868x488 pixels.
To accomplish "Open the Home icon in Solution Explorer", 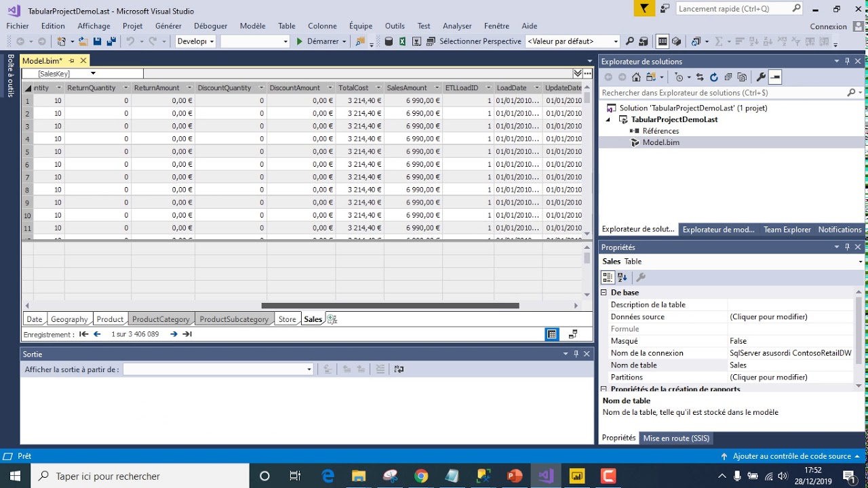I will tap(636, 77).
